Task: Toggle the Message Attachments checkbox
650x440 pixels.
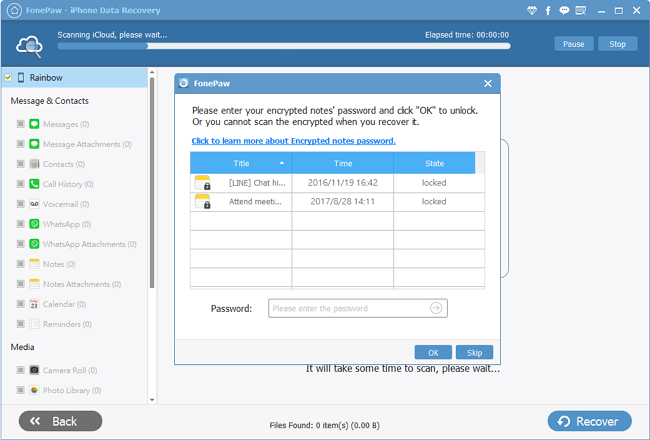Action: click(20, 144)
